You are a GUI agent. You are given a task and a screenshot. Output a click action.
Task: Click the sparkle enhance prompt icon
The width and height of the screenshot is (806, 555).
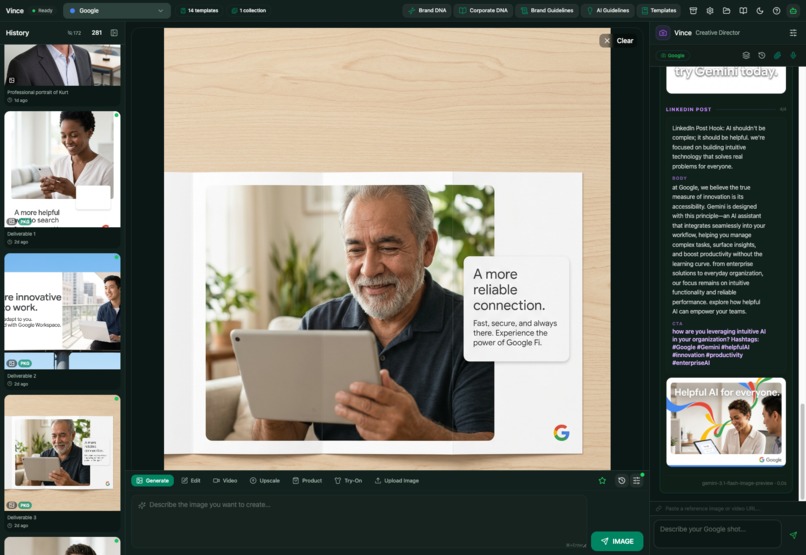pos(141,505)
